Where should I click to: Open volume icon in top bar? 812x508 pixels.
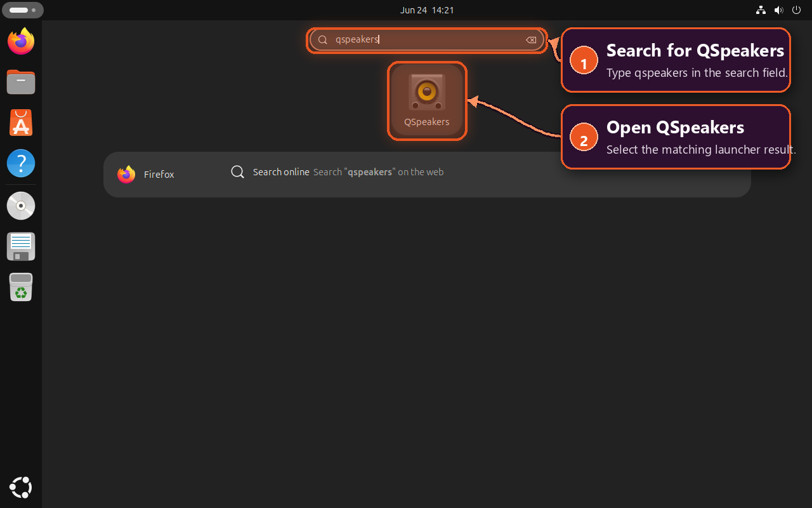pyautogui.click(x=778, y=10)
